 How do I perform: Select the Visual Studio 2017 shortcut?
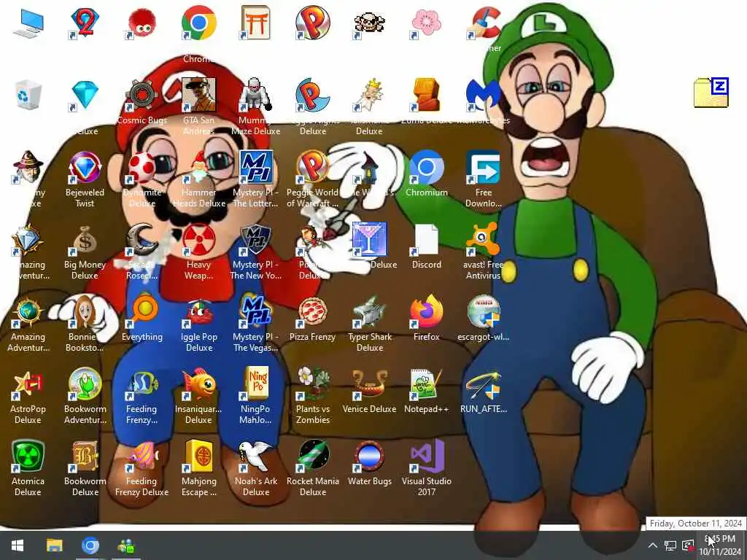pos(426,456)
